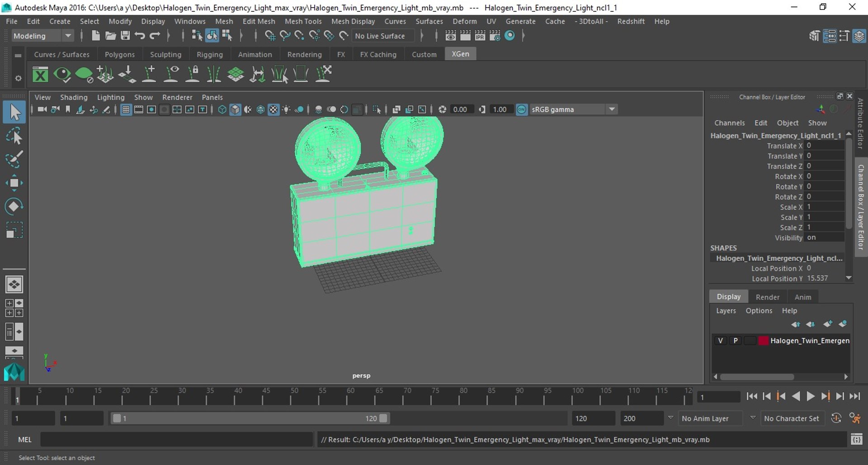Click the Save scene icon
Screen dimensions: 868x465
tap(125, 36)
